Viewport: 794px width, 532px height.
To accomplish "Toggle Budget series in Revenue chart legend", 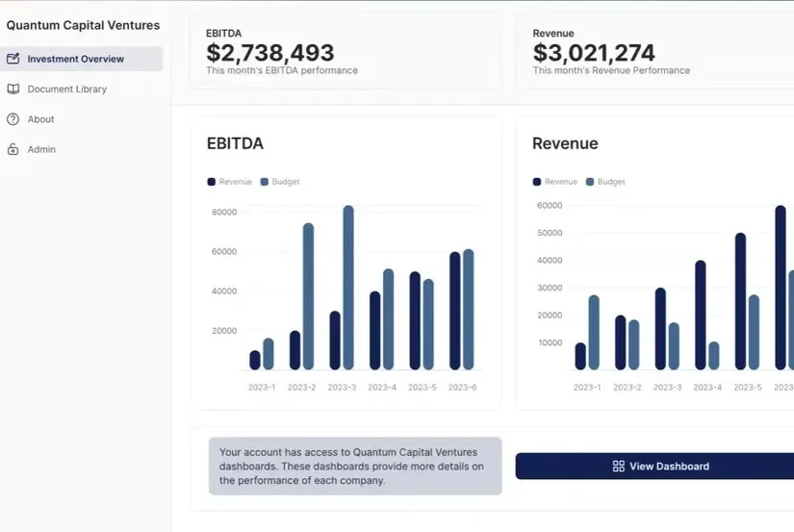I will click(x=606, y=182).
